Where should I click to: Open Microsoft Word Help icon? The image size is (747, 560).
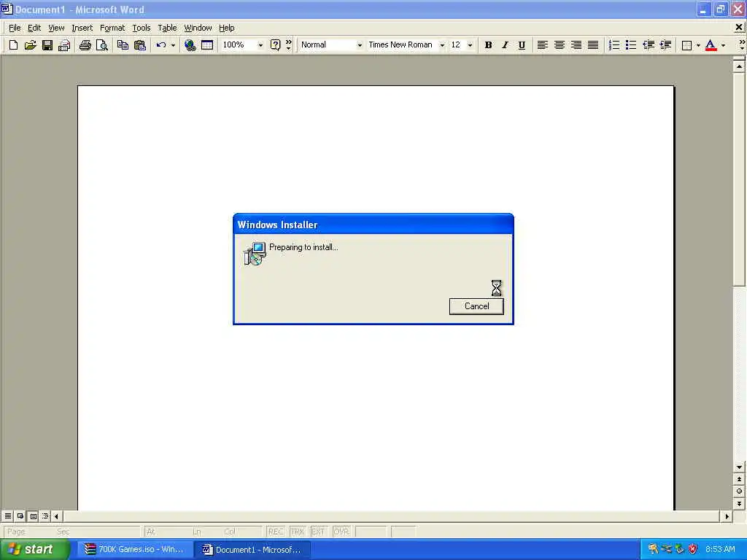(275, 45)
